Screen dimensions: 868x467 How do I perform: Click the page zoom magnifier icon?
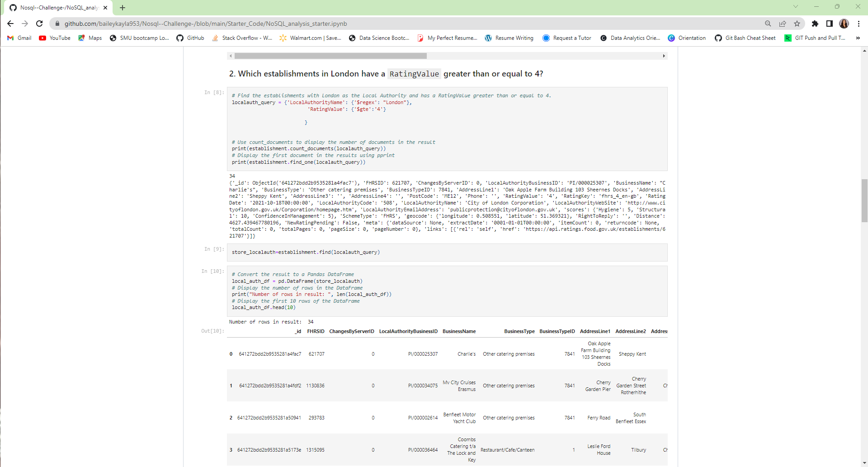(x=768, y=24)
